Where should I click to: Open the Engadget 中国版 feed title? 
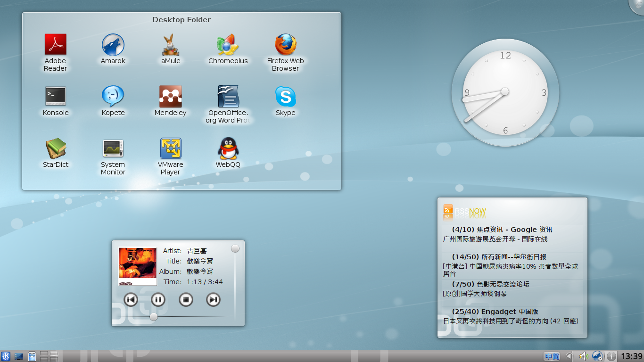click(495, 312)
